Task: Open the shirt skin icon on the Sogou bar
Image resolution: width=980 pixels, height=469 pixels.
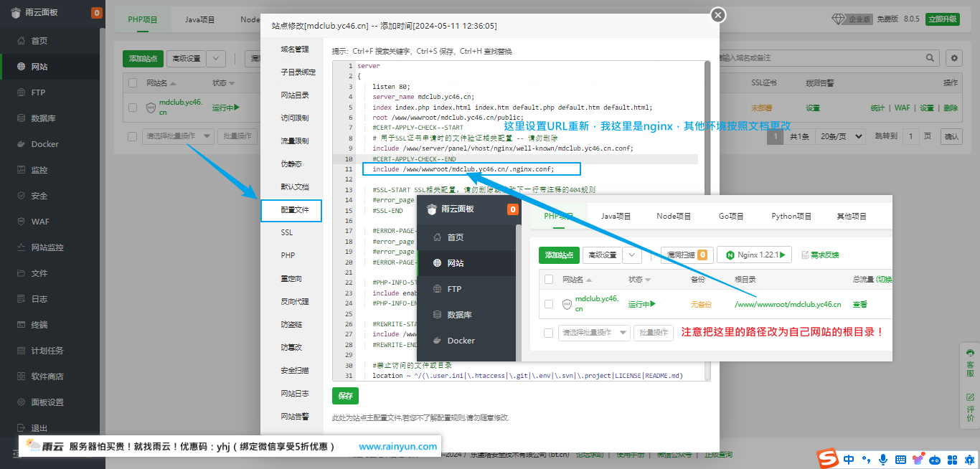Action: pyautogui.click(x=917, y=459)
